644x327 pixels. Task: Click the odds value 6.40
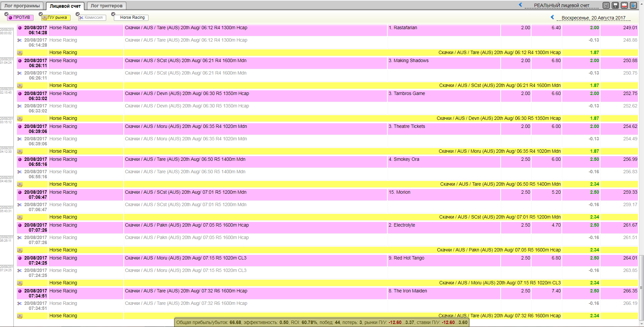tap(556, 28)
